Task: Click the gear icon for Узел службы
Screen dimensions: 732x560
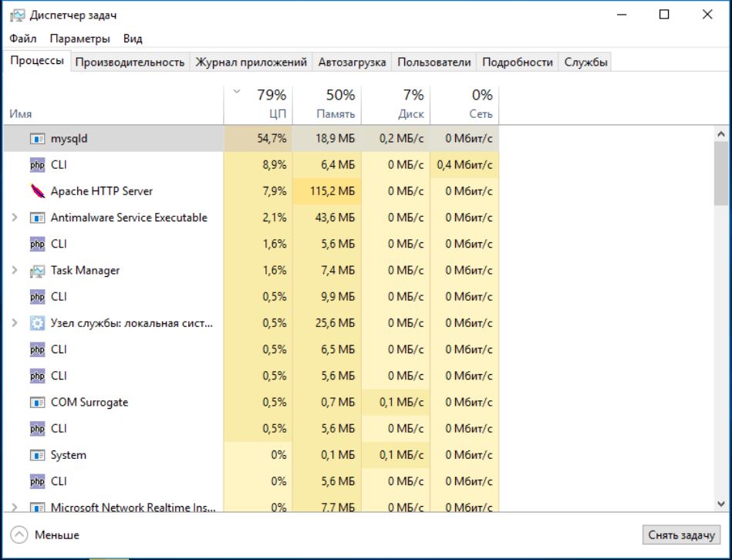Action: click(37, 323)
